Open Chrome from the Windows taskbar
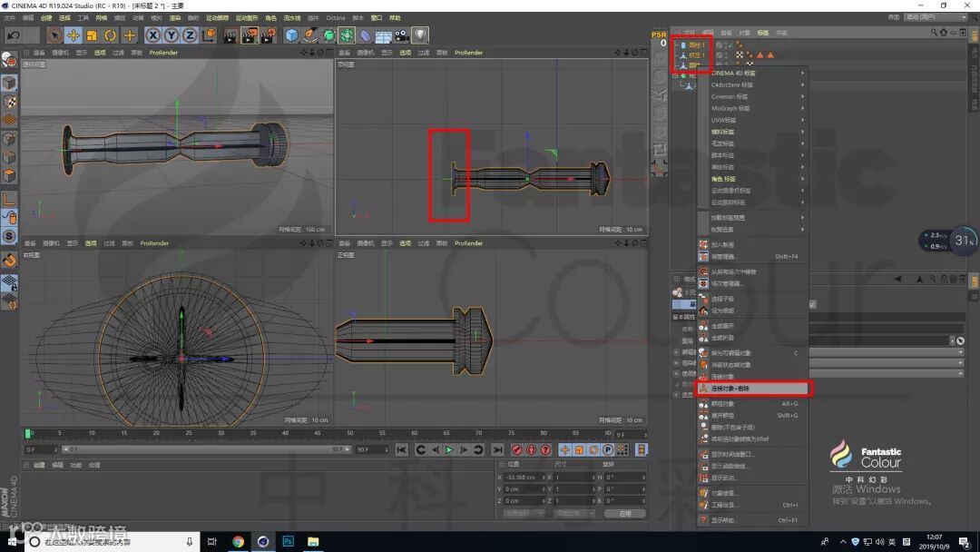Image resolution: width=980 pixels, height=552 pixels. point(238,542)
